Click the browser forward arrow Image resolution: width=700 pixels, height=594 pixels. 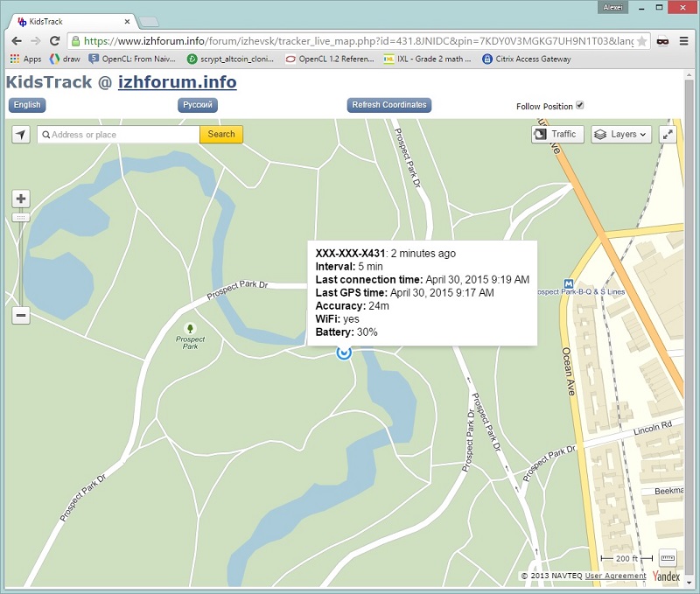(x=36, y=41)
